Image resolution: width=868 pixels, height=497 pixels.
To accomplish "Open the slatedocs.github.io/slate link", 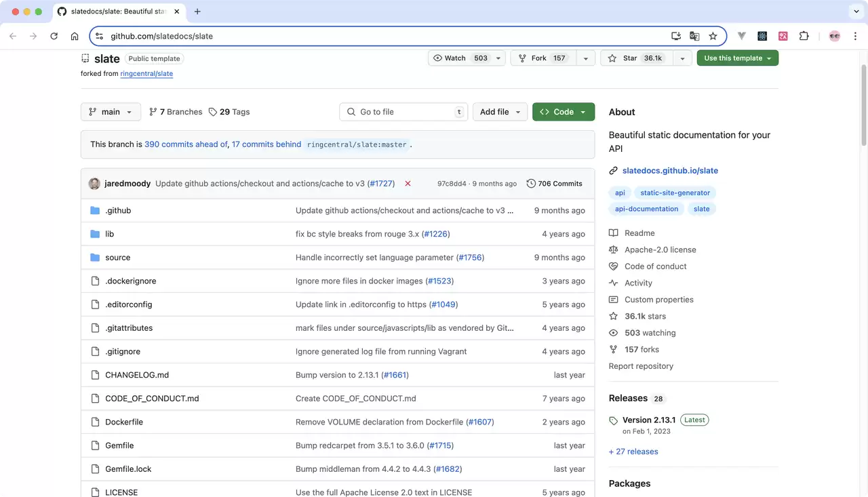I will 670,171.
